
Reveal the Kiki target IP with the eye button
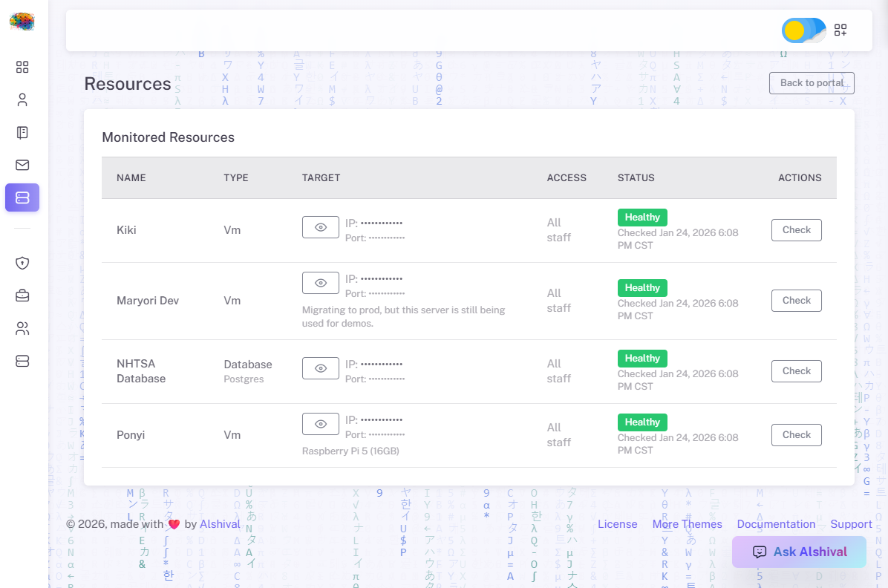coord(321,227)
